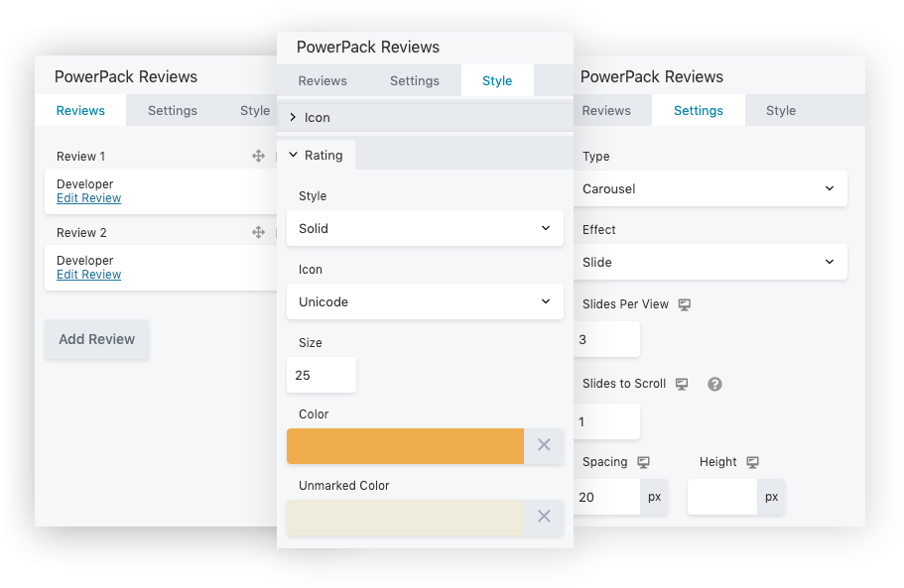This screenshot has height=588, width=904.
Task: Switch to Settings tab in the left panel
Action: click(173, 111)
